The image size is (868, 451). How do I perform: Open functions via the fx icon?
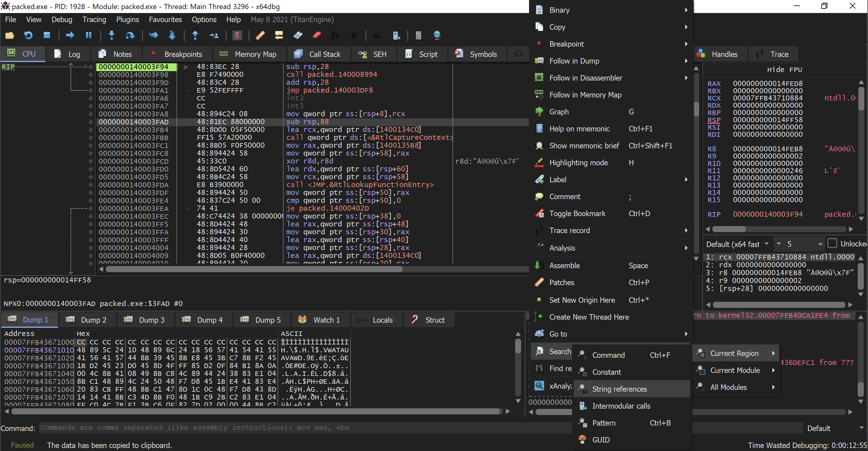click(x=335, y=35)
